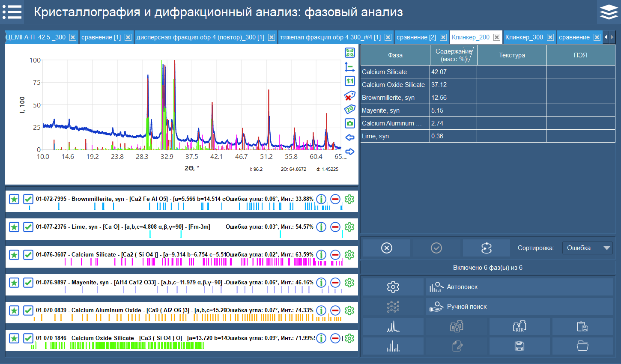Screen dimensions: 621x364
Task: Open the hamburger menu top left
Action: point(12,12)
